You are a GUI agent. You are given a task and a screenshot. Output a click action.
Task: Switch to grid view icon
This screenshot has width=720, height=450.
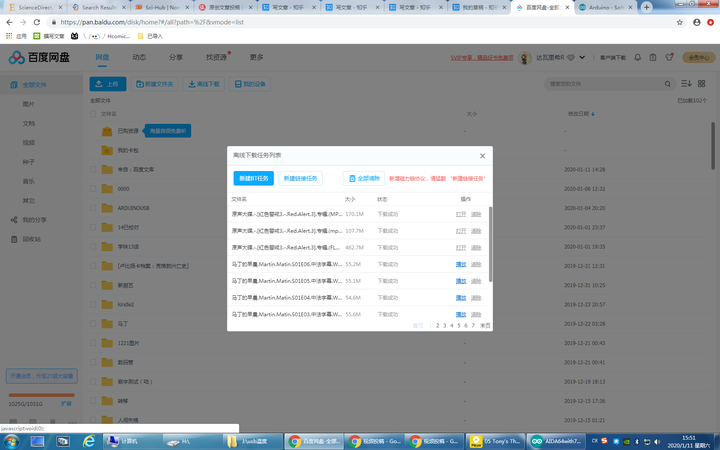701,84
